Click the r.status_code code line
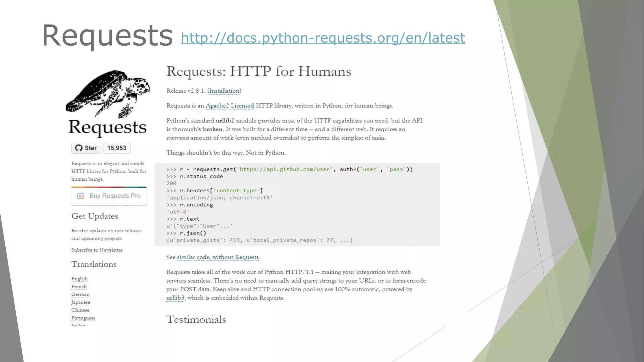644x362 pixels. [195, 177]
